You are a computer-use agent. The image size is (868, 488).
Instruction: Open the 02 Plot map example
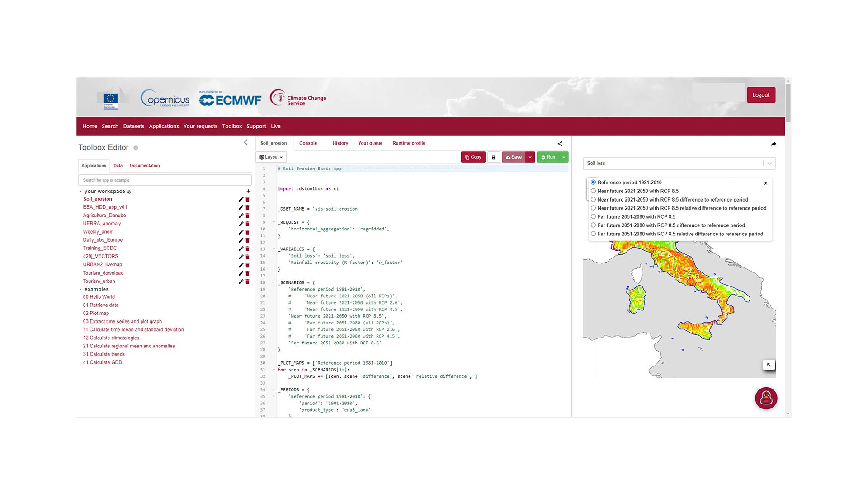click(96, 313)
